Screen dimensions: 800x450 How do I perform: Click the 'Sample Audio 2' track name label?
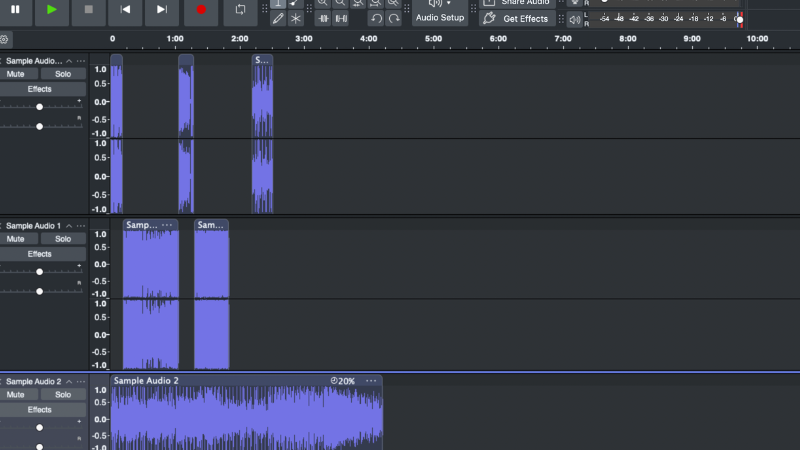tap(33, 381)
